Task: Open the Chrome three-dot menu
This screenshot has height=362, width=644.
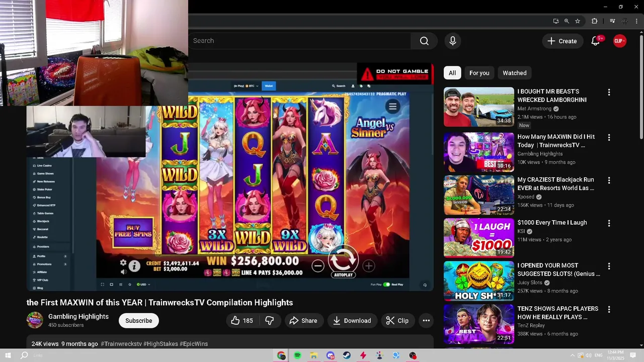Action: [636, 21]
